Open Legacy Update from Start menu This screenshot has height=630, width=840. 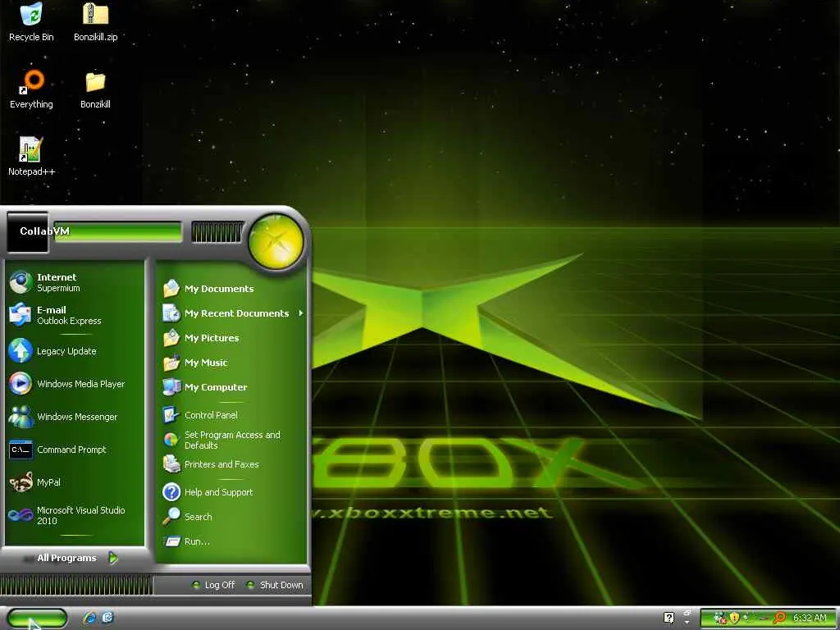75,351
